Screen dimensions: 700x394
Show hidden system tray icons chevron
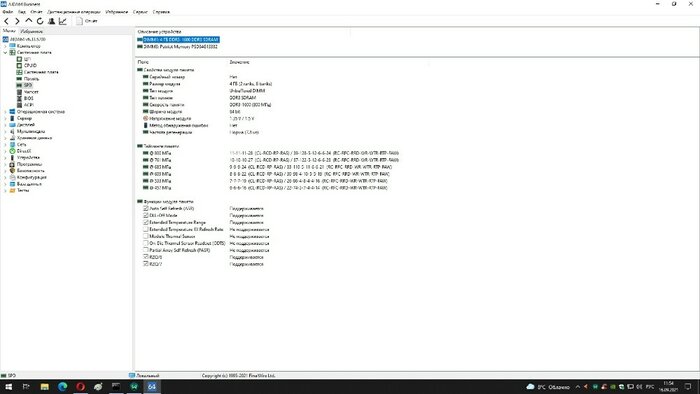(578, 387)
